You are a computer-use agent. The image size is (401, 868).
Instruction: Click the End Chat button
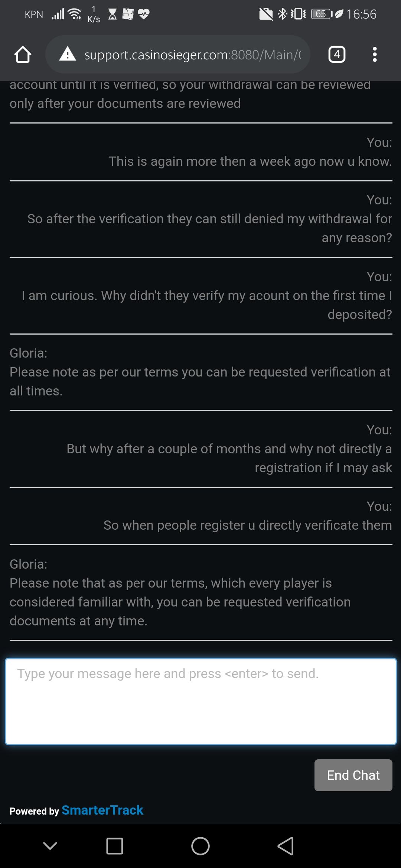(353, 775)
